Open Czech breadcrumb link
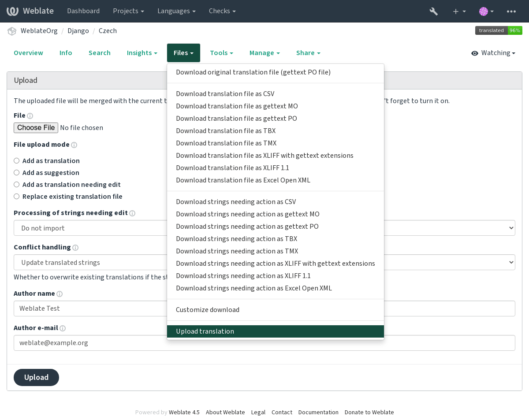The height and width of the screenshot is (420, 529). pos(108,31)
